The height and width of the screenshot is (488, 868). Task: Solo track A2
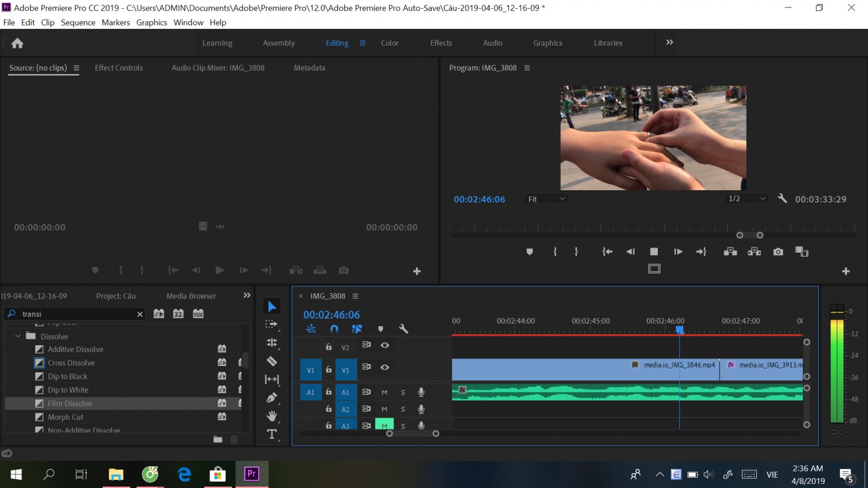click(403, 409)
